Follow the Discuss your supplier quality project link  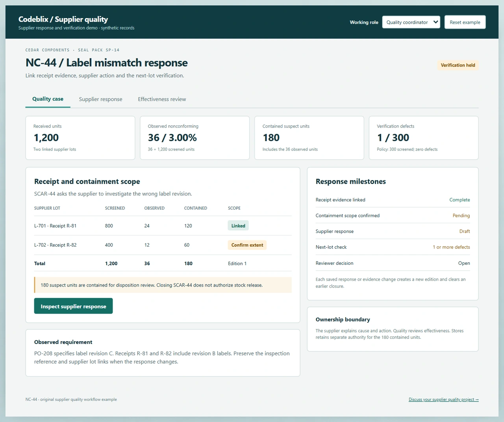coord(444,400)
